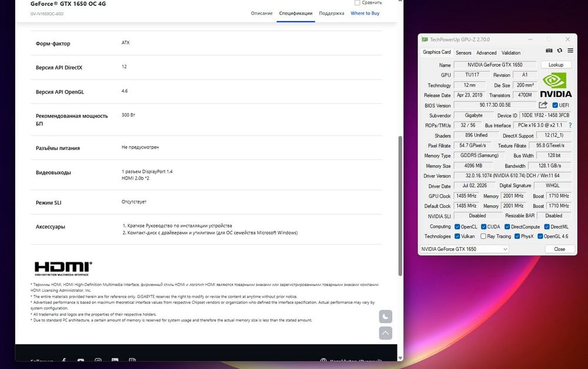
Task: Click the Видеовыходы row label
Action: coord(54,172)
